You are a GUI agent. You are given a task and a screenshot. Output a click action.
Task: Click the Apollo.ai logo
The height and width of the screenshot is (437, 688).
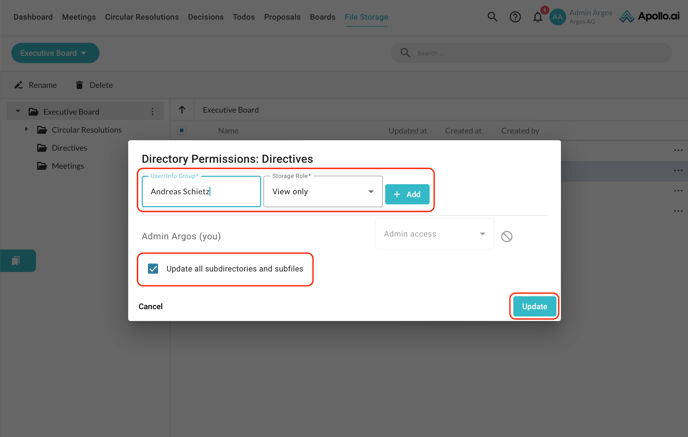coord(649,17)
